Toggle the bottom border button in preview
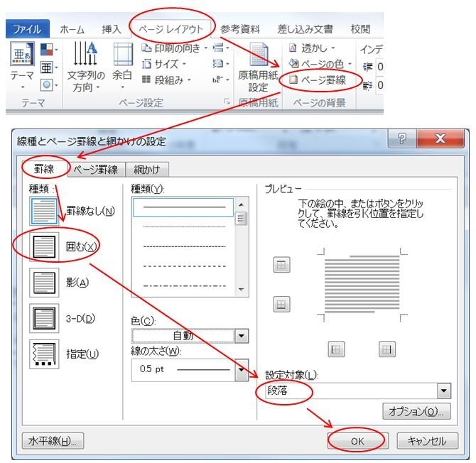 click(x=283, y=305)
